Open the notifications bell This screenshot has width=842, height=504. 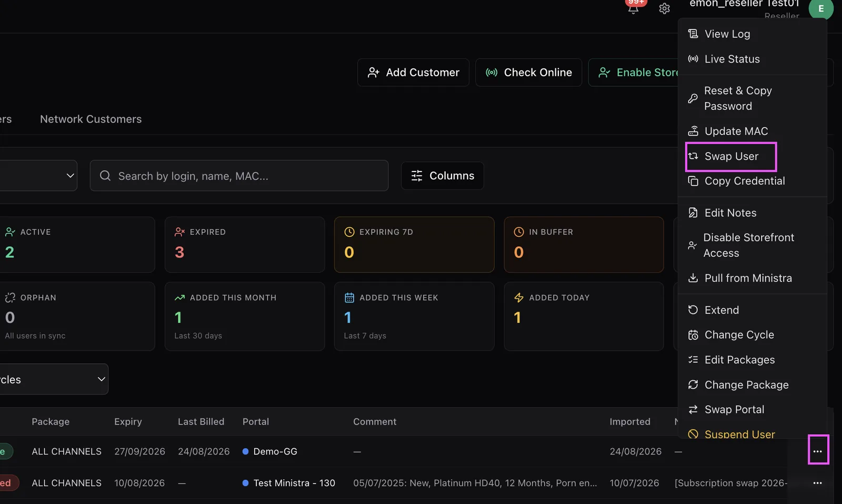coord(634,8)
